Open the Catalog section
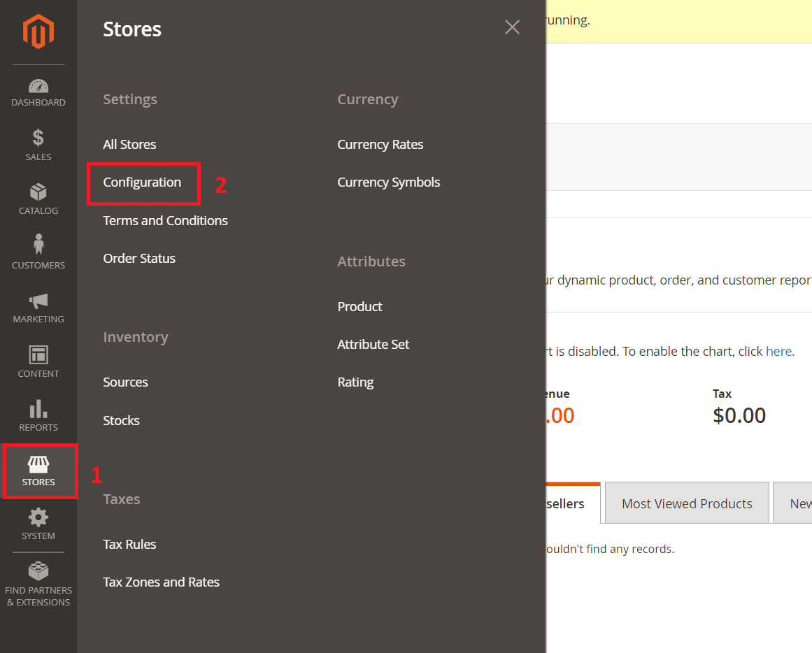The height and width of the screenshot is (653, 812). (38, 199)
